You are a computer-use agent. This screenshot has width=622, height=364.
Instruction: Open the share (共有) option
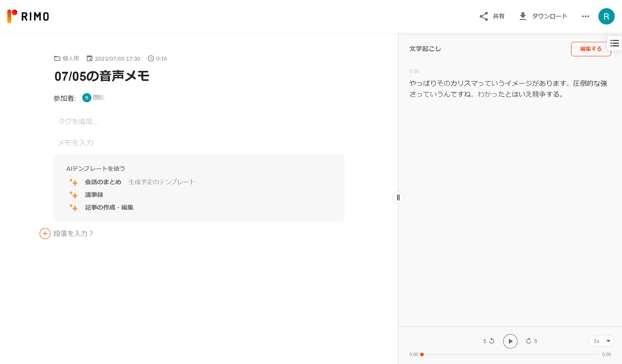tap(492, 16)
